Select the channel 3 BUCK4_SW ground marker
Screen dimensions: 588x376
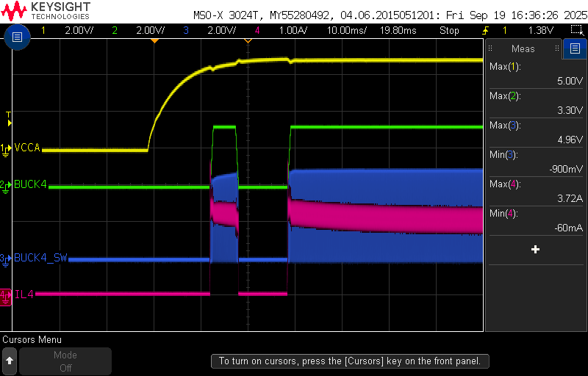[x=5, y=259]
